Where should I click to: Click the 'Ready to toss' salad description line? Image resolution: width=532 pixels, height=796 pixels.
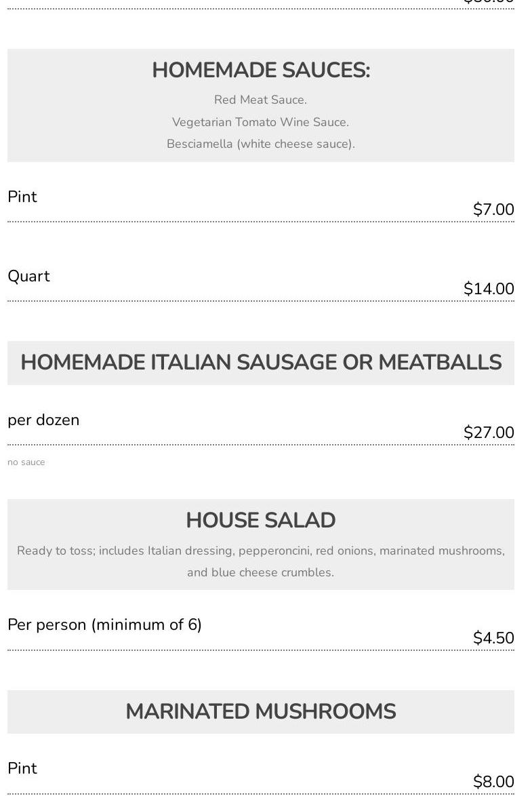point(261,551)
